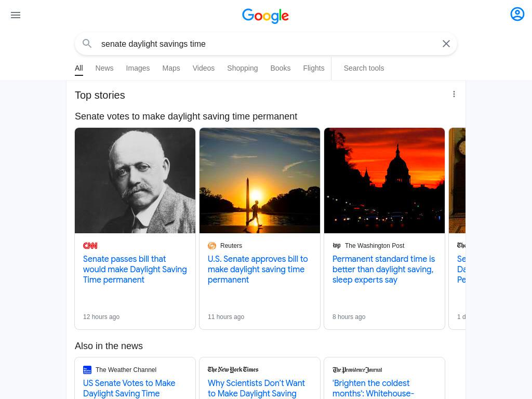Image resolution: width=532 pixels, height=399 pixels.
Task: Click the Reuters source icon
Action: coord(212,246)
